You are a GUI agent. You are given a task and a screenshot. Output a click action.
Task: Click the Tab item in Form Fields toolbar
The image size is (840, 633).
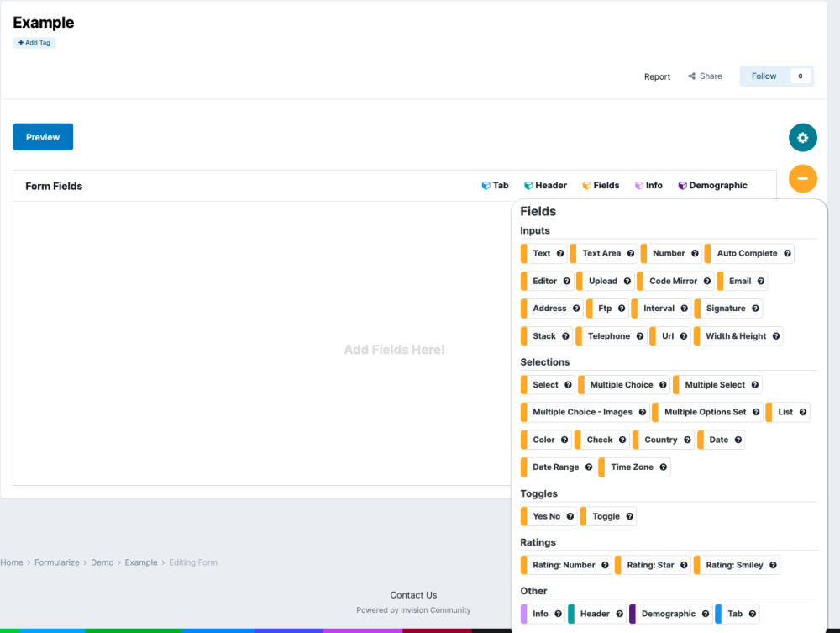496,185
